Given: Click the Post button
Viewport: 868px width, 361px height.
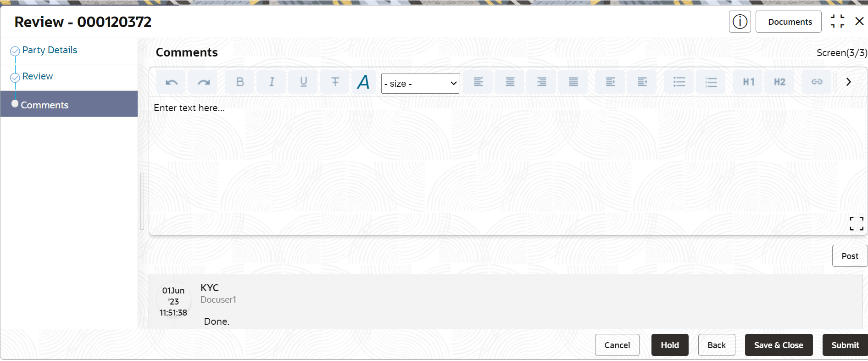Looking at the screenshot, I should 850,256.
